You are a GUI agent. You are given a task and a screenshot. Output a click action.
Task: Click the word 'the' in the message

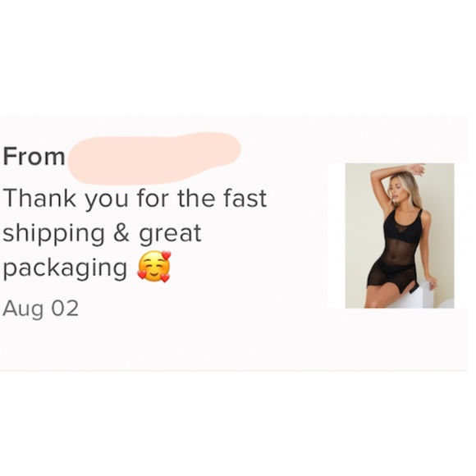pyautogui.click(x=196, y=198)
